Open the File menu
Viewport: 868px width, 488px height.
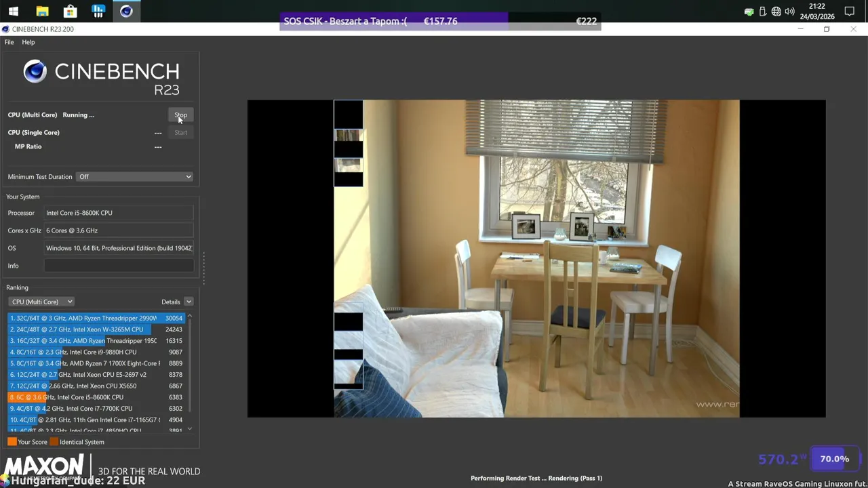tap(9, 42)
